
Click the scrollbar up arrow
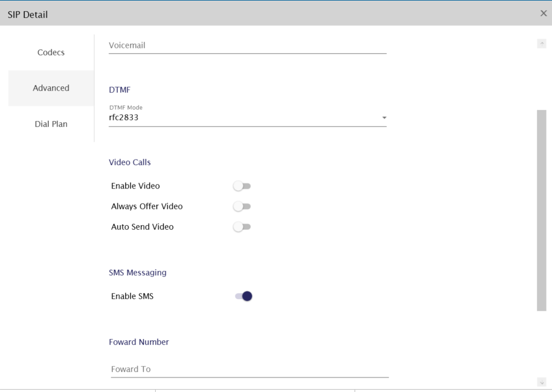(x=541, y=43)
